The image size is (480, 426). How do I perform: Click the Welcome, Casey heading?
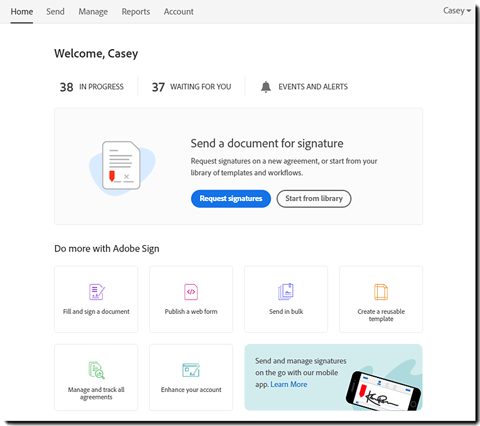tap(96, 54)
